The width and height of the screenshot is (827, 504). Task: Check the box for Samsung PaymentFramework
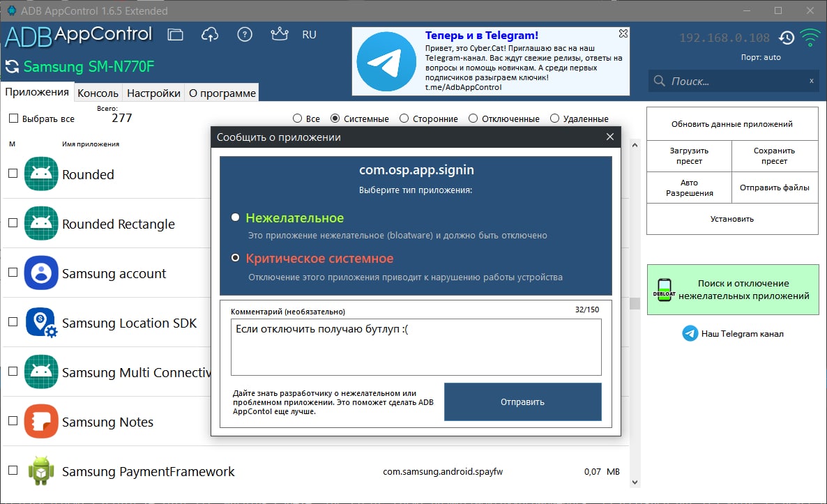pyautogui.click(x=13, y=471)
